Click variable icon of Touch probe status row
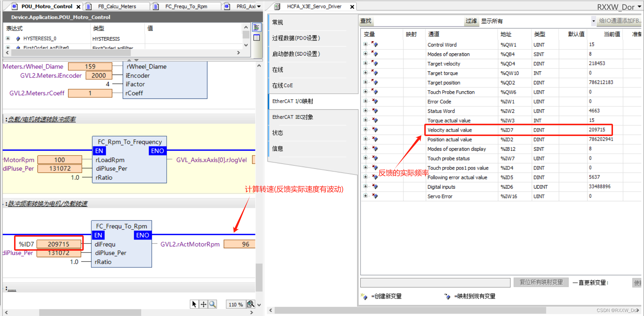Viewport: 644px width, 316px height. click(374, 158)
